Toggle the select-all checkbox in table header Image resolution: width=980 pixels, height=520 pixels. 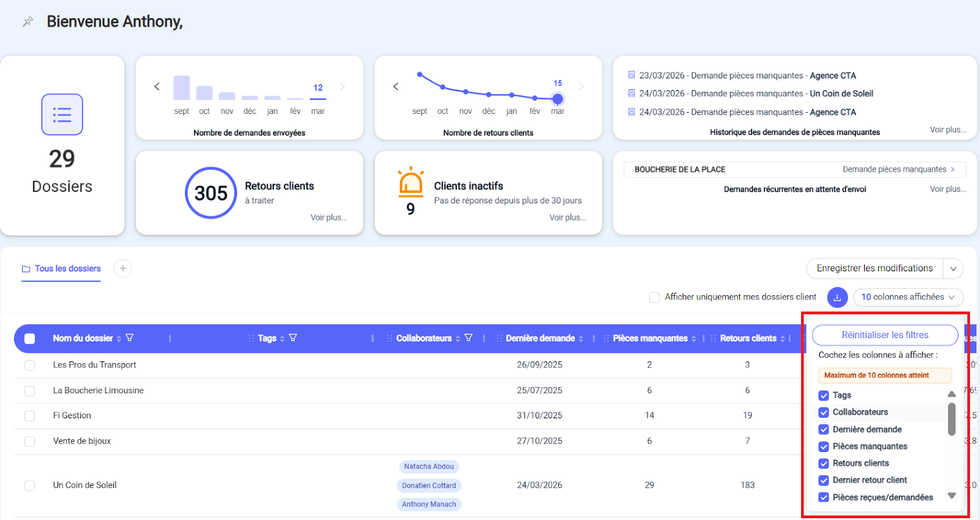pos(29,339)
